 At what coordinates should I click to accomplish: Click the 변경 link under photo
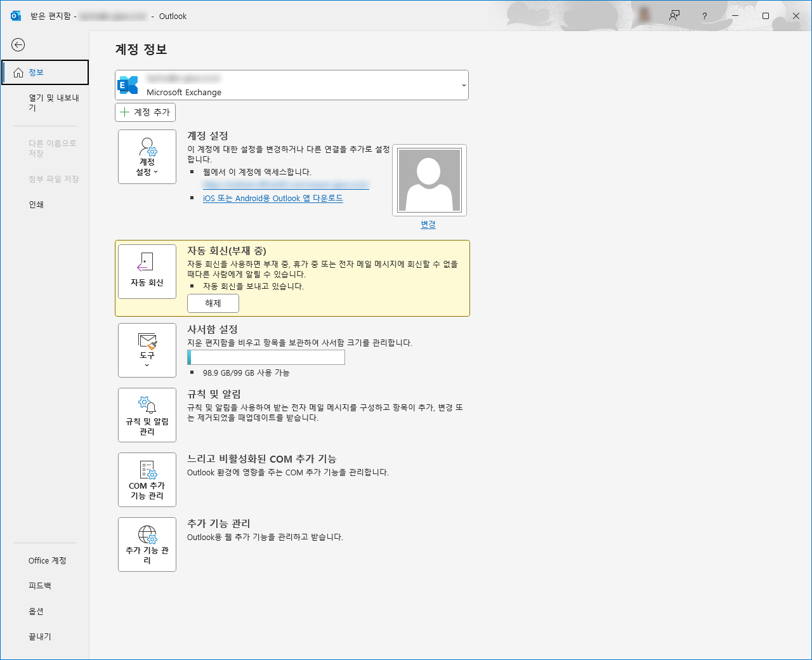(x=428, y=225)
